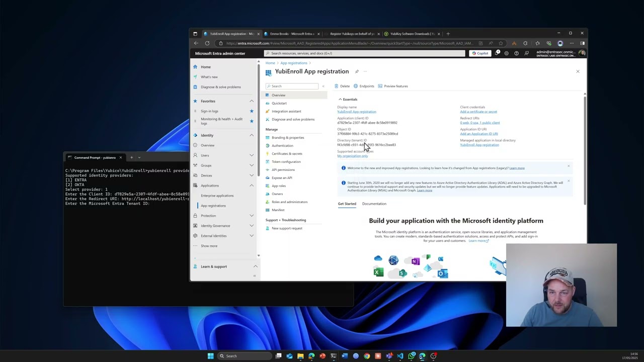Image resolution: width=644 pixels, height=362 pixels.
Task: Open Branding & properties
Action: coord(288,137)
